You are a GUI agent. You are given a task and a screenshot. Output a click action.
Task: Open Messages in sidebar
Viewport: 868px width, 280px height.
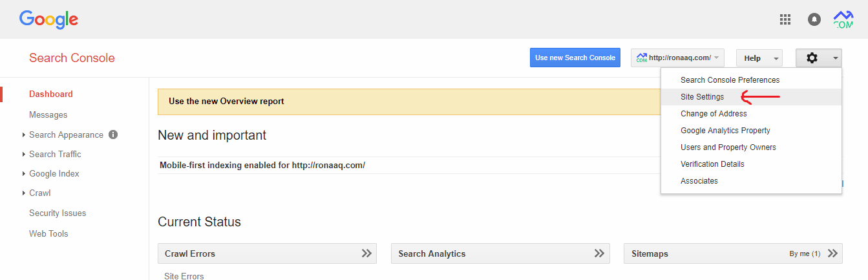coord(48,114)
